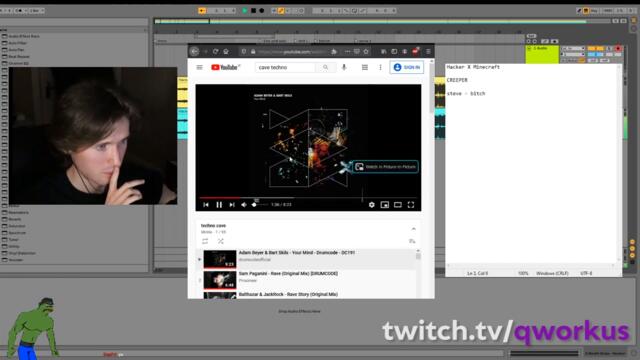Start Ableton transport play button
This screenshot has height=360, width=640.
click(244, 11)
